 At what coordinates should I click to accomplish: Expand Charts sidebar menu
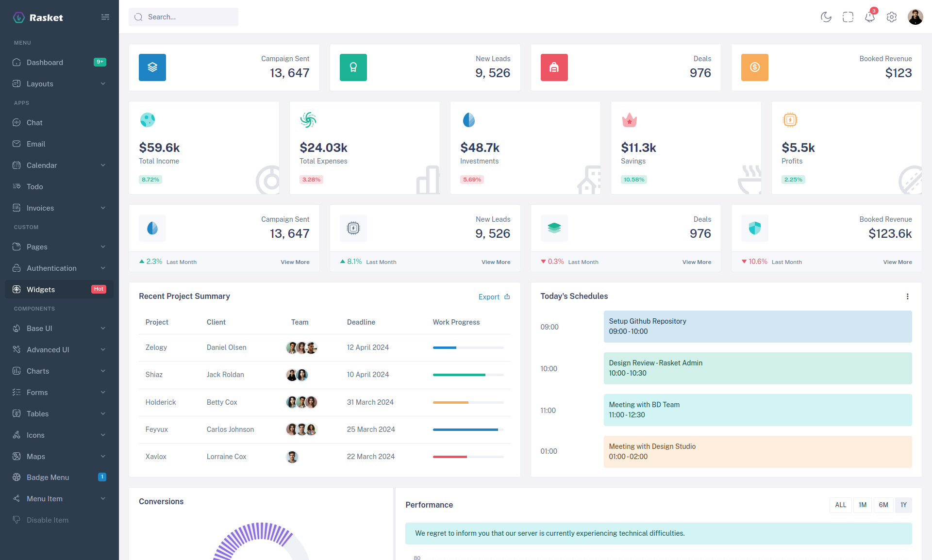(x=59, y=371)
